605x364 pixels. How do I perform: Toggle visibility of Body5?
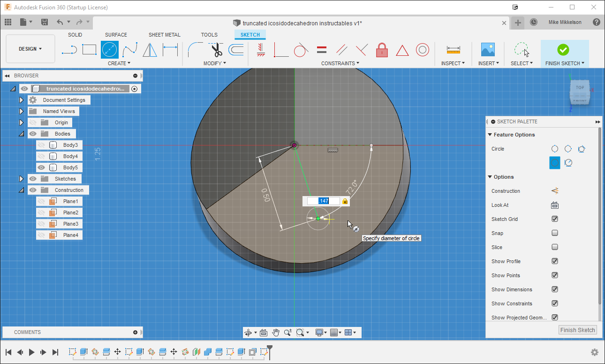[x=41, y=167]
